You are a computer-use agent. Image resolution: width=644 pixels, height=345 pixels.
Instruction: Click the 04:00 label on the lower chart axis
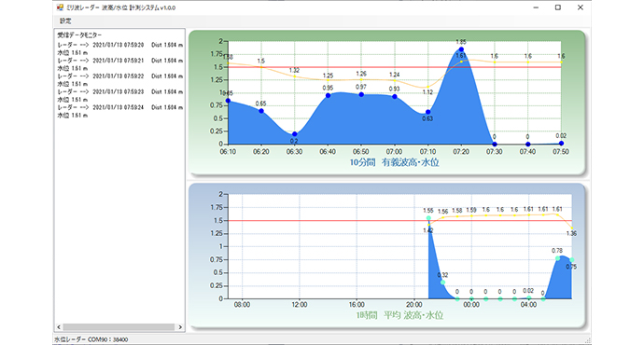[x=528, y=305]
